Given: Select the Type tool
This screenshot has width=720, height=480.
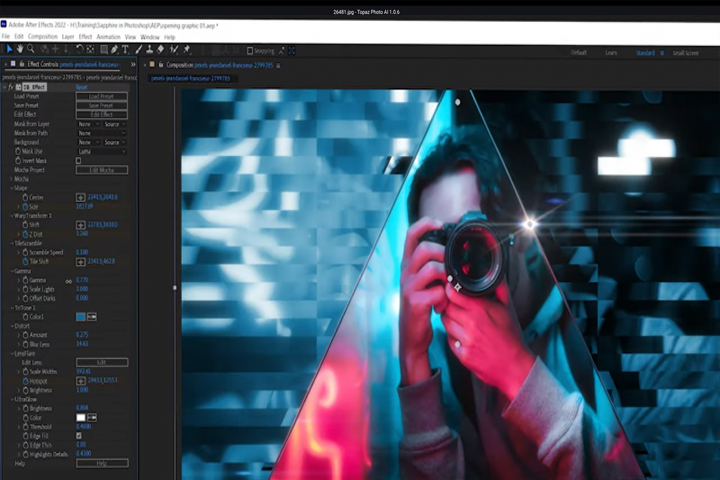Looking at the screenshot, I should 125,50.
